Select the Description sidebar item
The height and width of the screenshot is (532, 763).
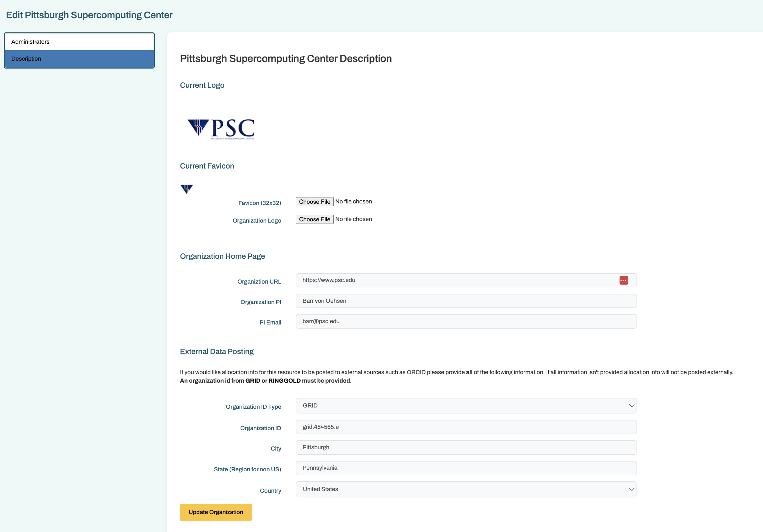(79, 59)
